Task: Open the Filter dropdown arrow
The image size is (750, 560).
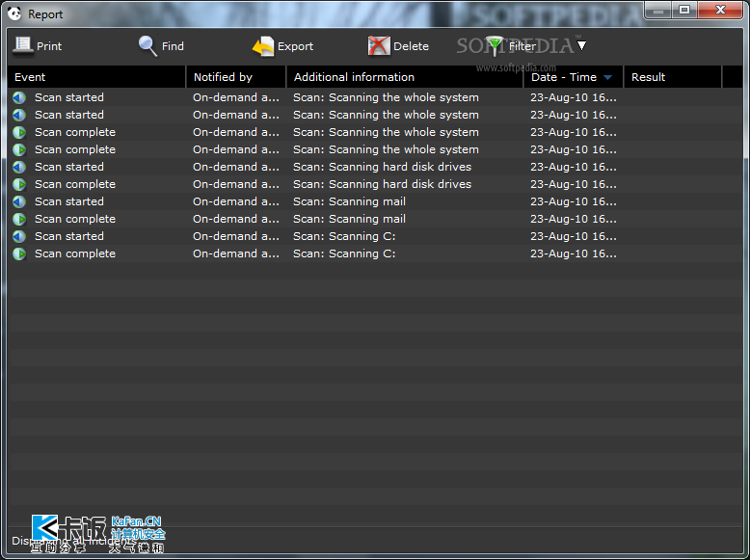Action: coord(581,46)
